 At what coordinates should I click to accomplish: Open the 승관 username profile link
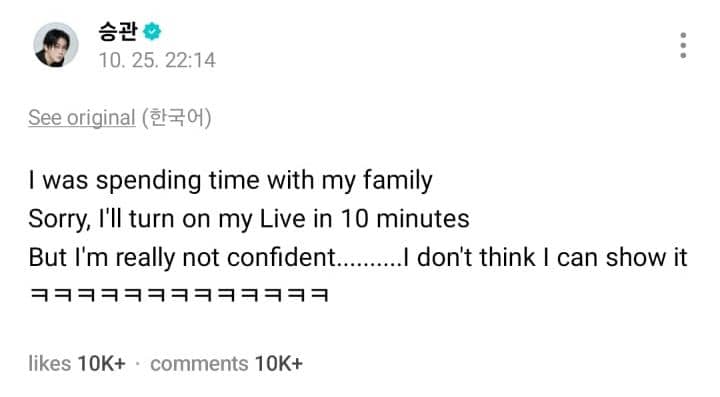click(x=118, y=32)
